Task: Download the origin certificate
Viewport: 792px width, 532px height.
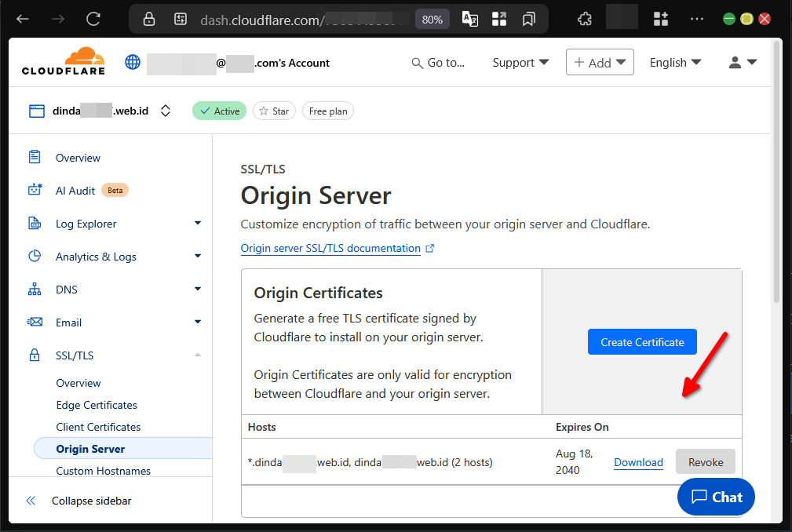Action: point(638,462)
